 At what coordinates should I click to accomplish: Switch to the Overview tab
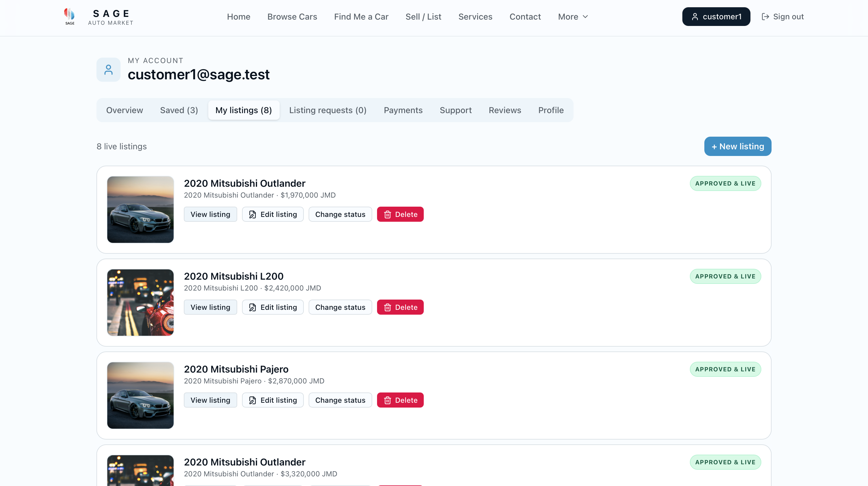124,110
